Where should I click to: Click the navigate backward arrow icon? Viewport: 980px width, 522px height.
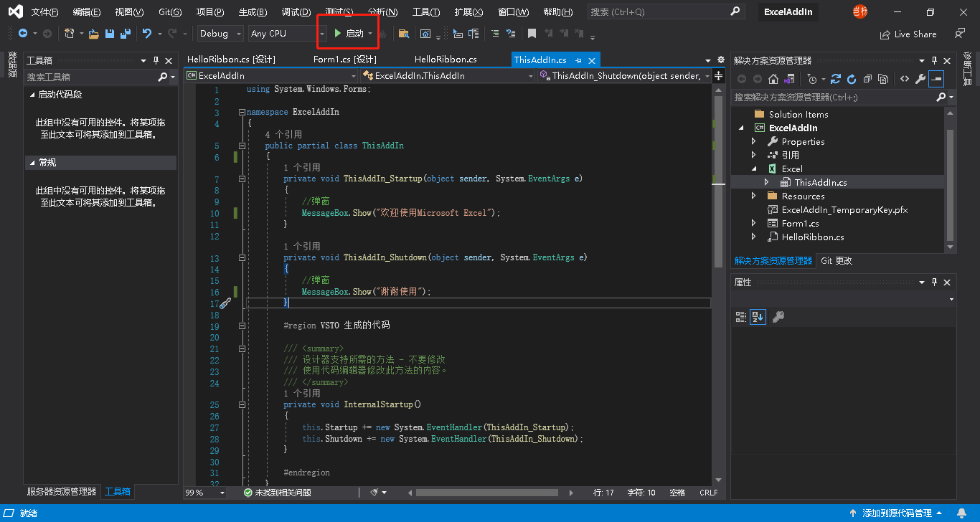click(x=23, y=34)
